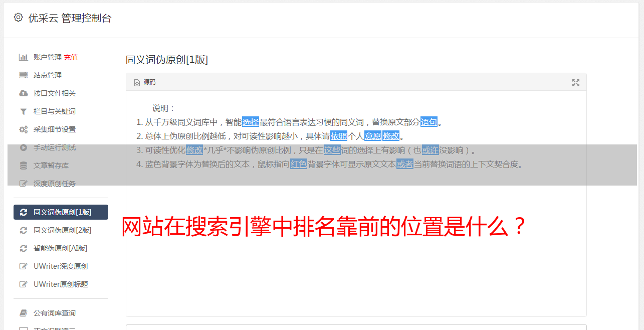Click highlighted word 选择 in description
Screen dimensions: 644x330
coord(251,122)
